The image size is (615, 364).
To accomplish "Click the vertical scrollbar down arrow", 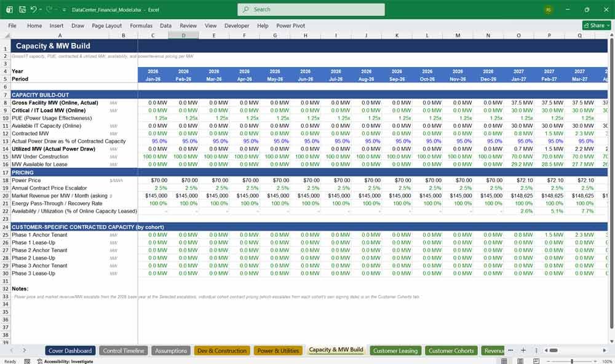I will point(611,342).
